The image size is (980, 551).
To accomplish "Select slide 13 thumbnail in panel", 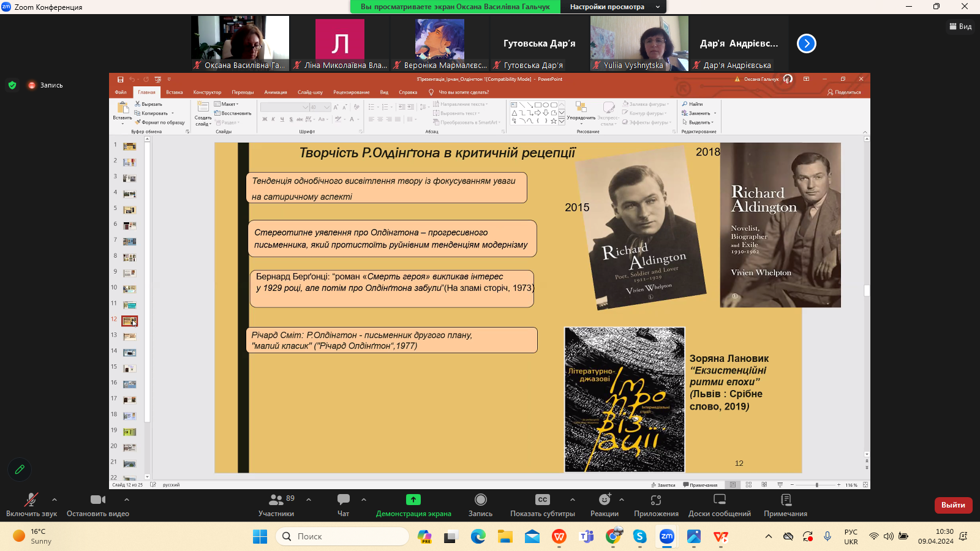I will pos(129,337).
